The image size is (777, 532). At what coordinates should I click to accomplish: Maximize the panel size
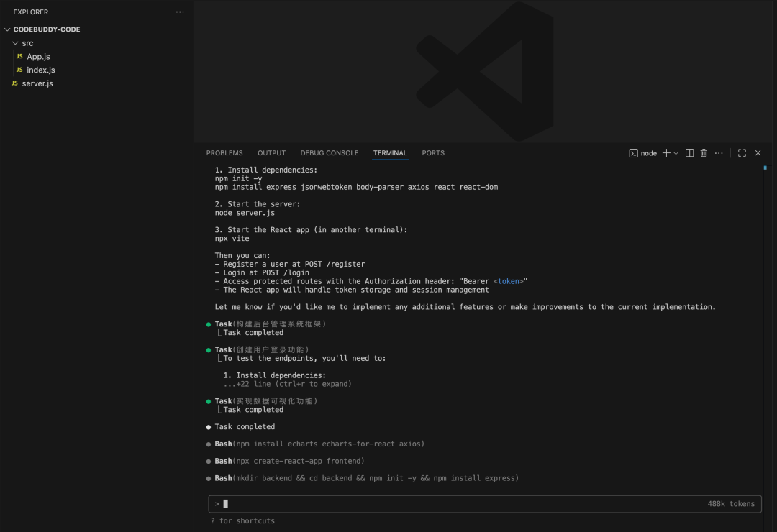[x=742, y=153]
